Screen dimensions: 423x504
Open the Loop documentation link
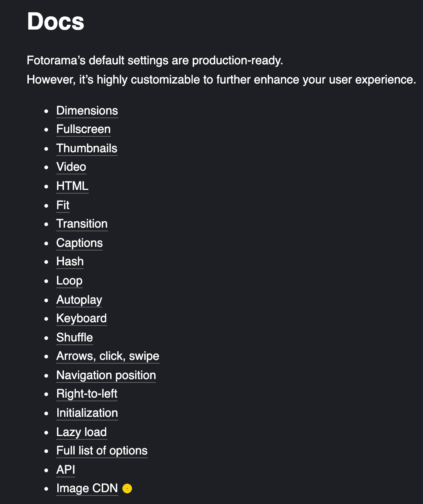tap(70, 281)
